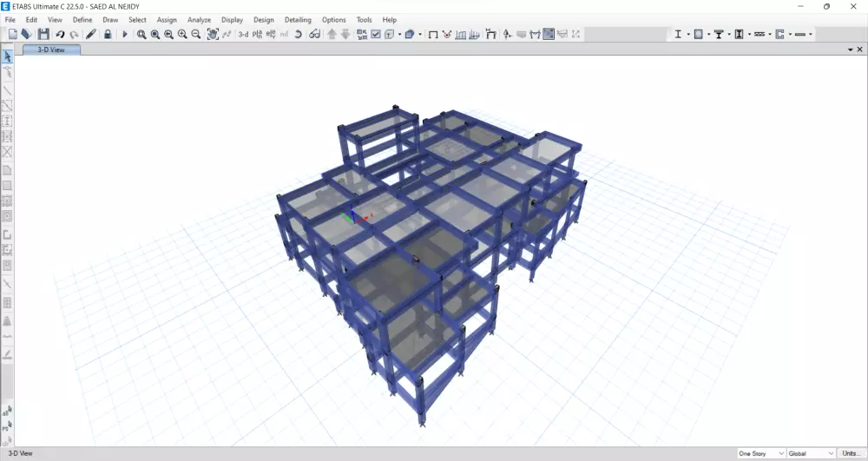Image resolution: width=868 pixels, height=461 pixels.
Task: Click the move down in list arrow
Action: pos(345,35)
